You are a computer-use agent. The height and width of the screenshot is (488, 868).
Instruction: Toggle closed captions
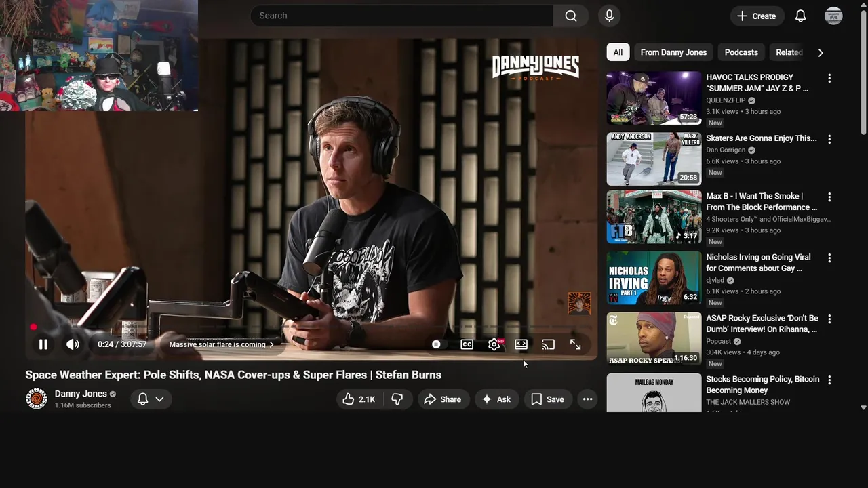(467, 344)
